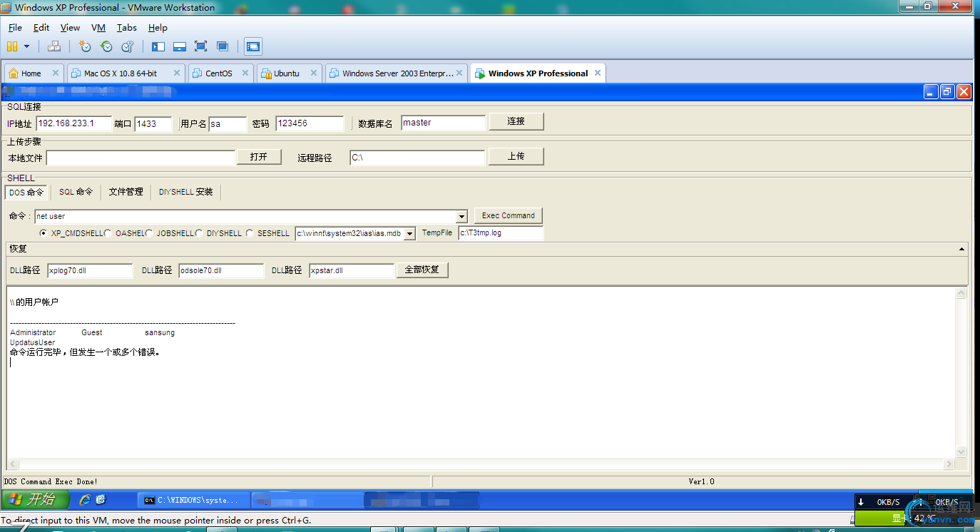Click the 本地文件 local file input
The width and height of the screenshot is (980, 532).
tap(141, 158)
